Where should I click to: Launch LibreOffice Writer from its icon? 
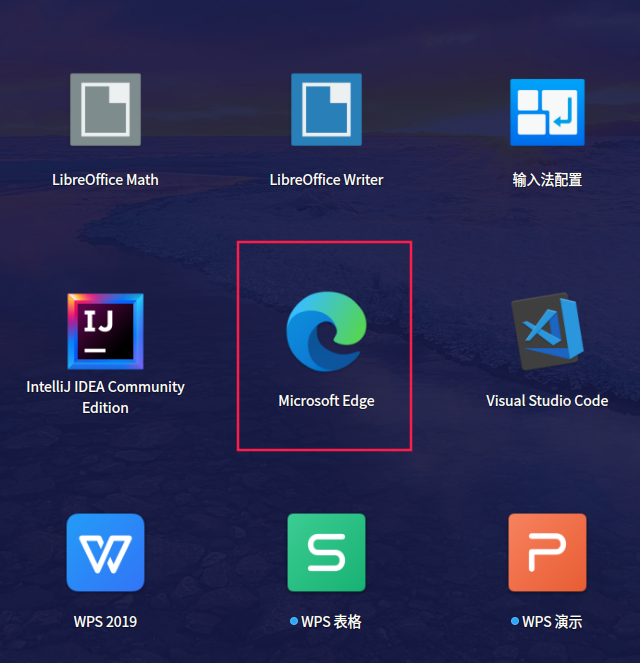pos(326,110)
